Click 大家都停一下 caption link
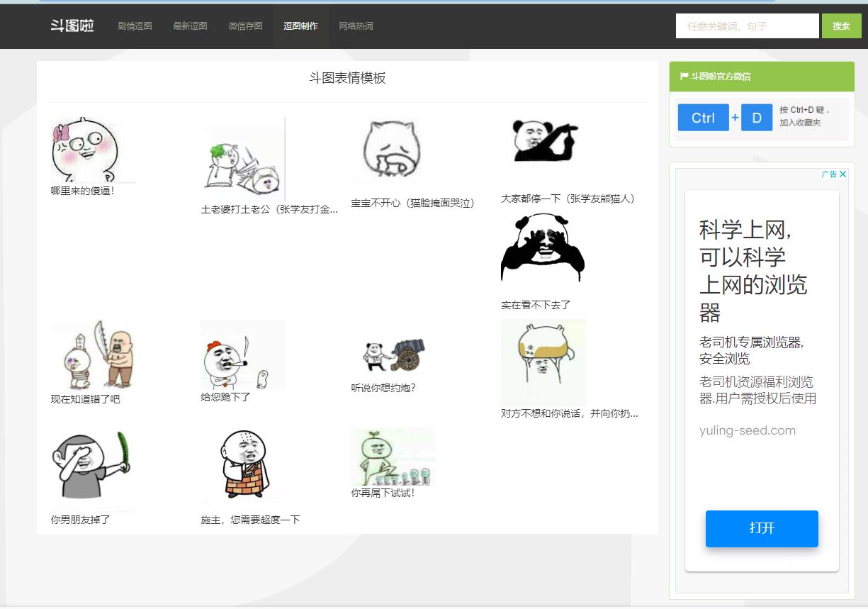 568,199
